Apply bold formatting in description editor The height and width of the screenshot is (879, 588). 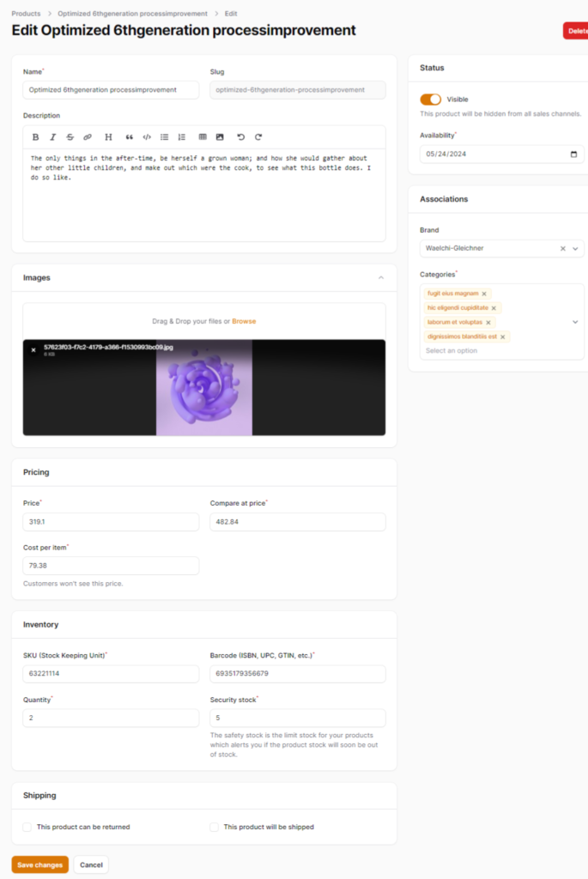point(35,136)
